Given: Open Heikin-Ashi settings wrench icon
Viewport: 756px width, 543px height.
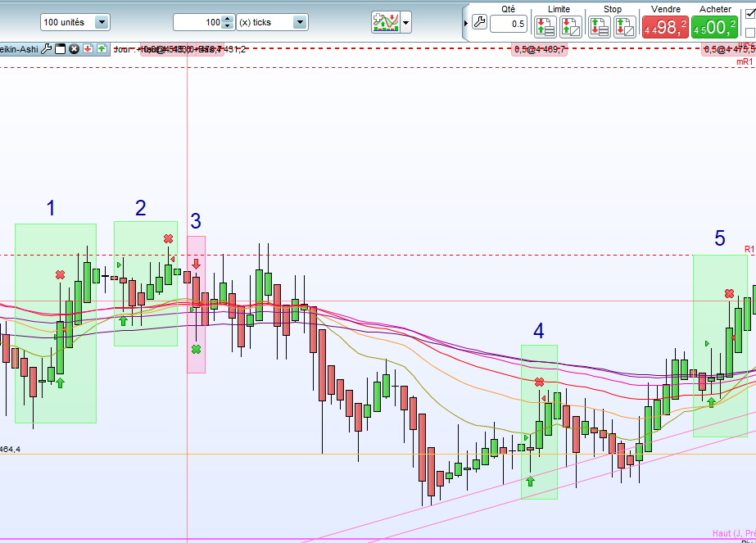Looking at the screenshot, I should [x=47, y=48].
